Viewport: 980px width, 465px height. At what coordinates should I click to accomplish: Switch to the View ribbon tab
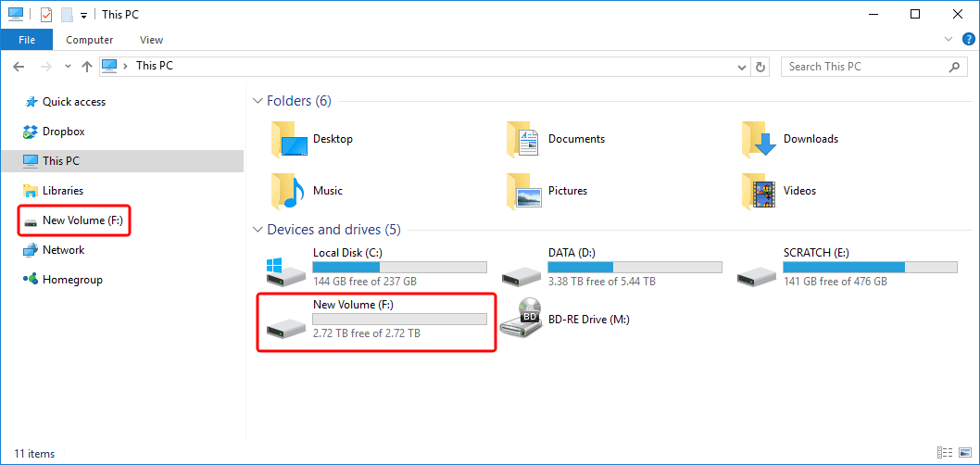point(151,40)
